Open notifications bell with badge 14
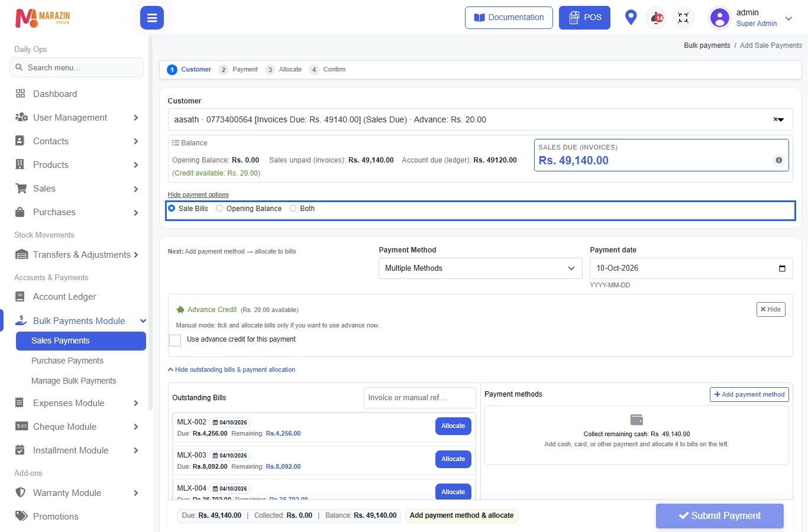808x532 pixels. [657, 18]
